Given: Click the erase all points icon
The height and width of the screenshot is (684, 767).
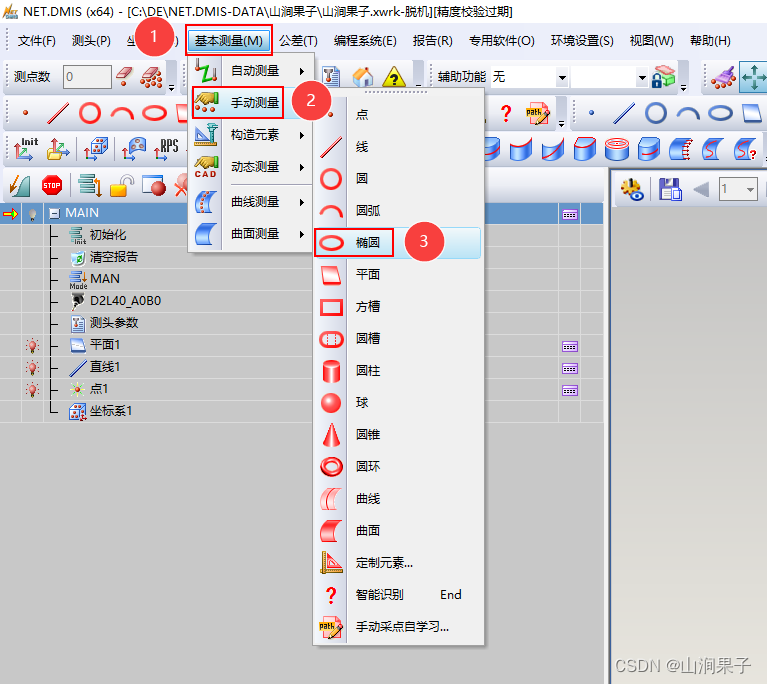Looking at the screenshot, I should pyautogui.click(x=152, y=77).
